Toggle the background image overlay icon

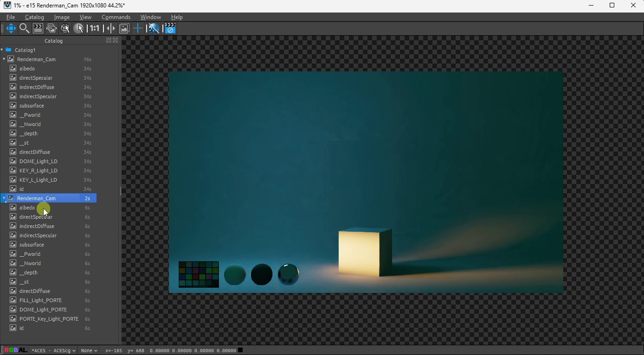124,29
